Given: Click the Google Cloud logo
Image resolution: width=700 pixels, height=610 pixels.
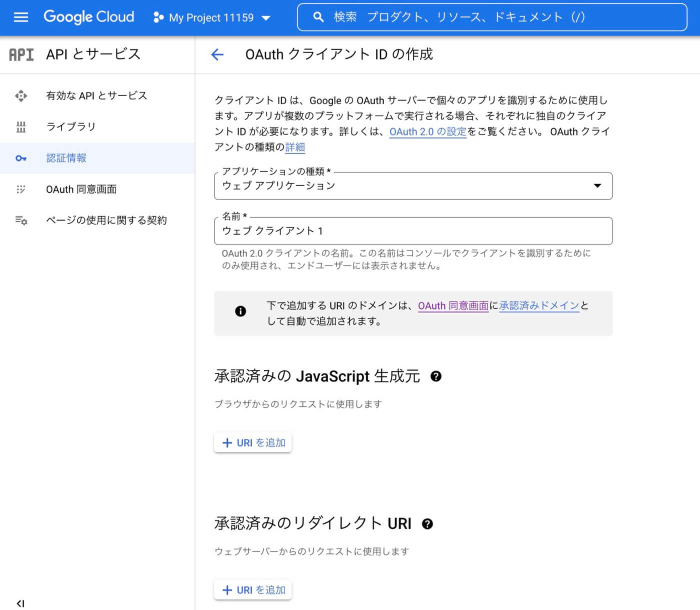Looking at the screenshot, I should point(88,17).
